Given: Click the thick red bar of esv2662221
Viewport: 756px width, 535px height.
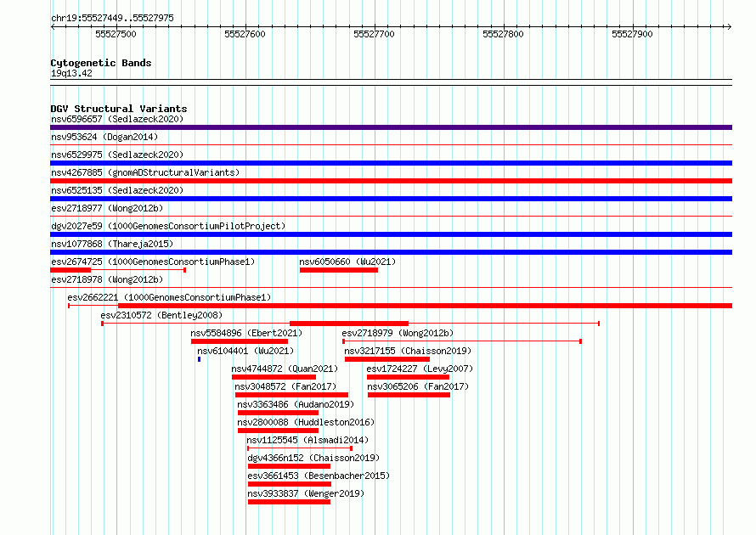Looking at the screenshot, I should (x=426, y=306).
